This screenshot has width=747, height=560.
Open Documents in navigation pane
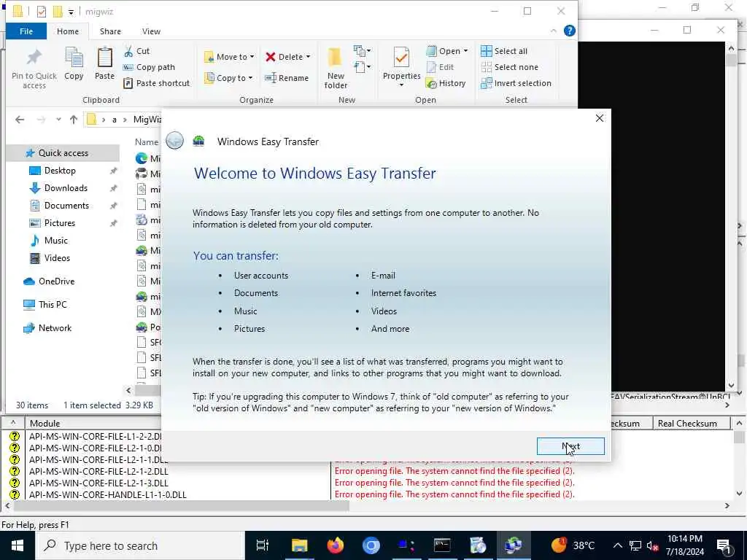pyautogui.click(x=66, y=205)
